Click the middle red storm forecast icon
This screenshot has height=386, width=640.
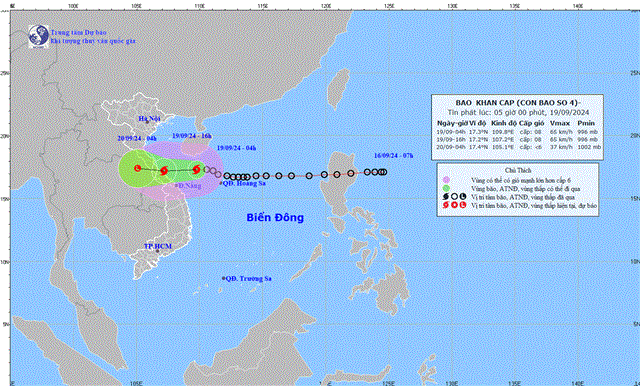(x=164, y=171)
